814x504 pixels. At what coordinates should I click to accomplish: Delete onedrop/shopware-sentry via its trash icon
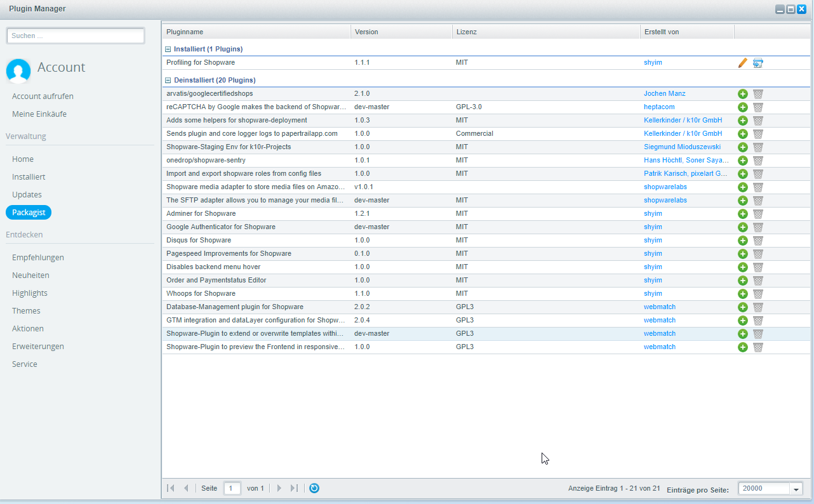point(758,161)
